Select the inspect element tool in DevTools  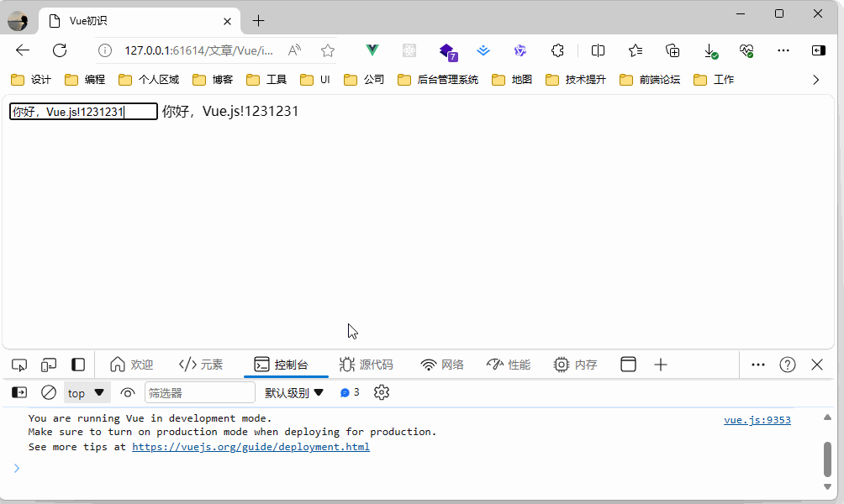(x=18, y=365)
